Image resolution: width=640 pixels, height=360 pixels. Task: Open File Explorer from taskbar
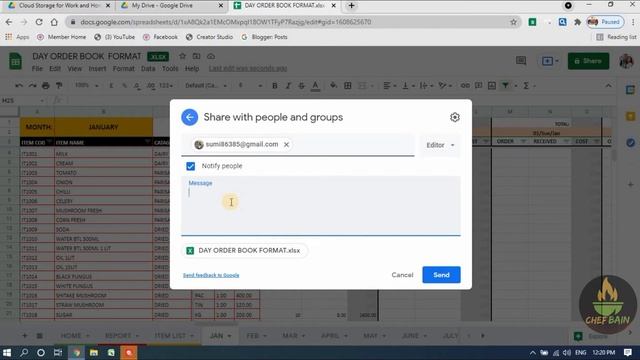(94, 353)
